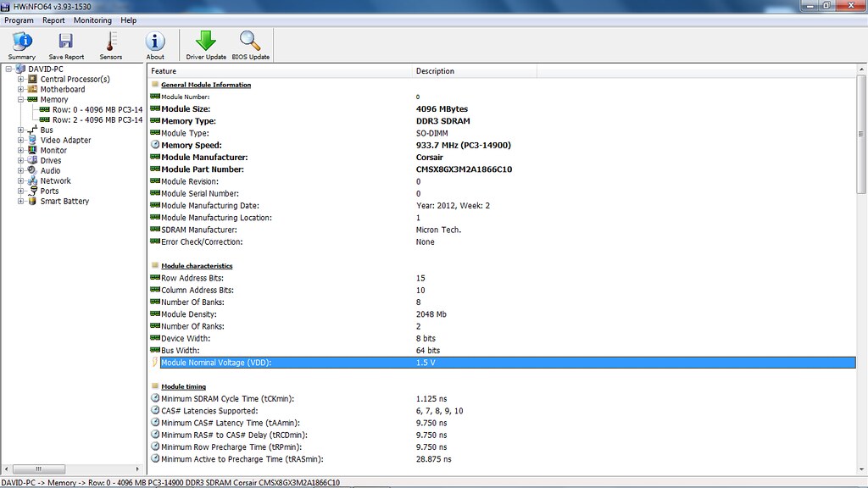Open the Monitoring menu

(x=92, y=20)
